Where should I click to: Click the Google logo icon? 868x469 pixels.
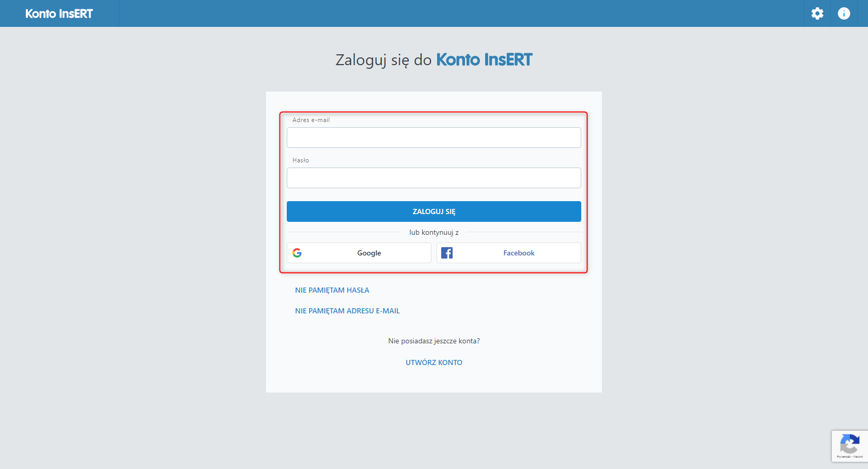point(297,253)
